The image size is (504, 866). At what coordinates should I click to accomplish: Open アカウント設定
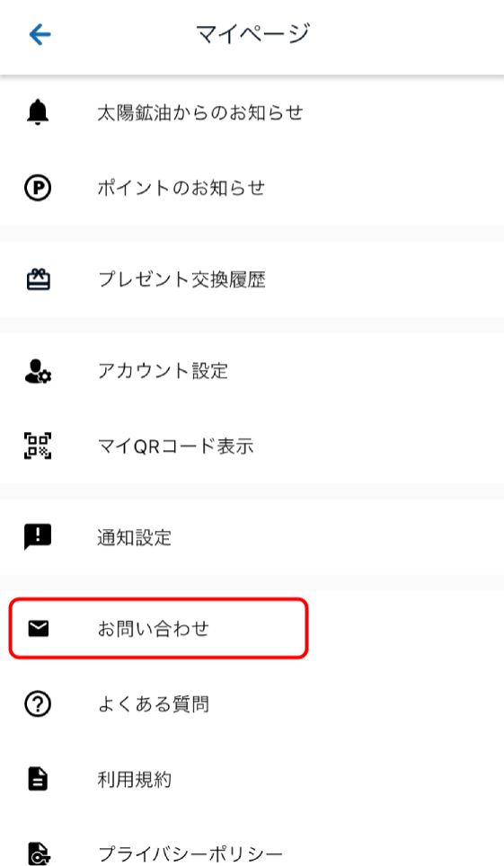(x=252, y=371)
